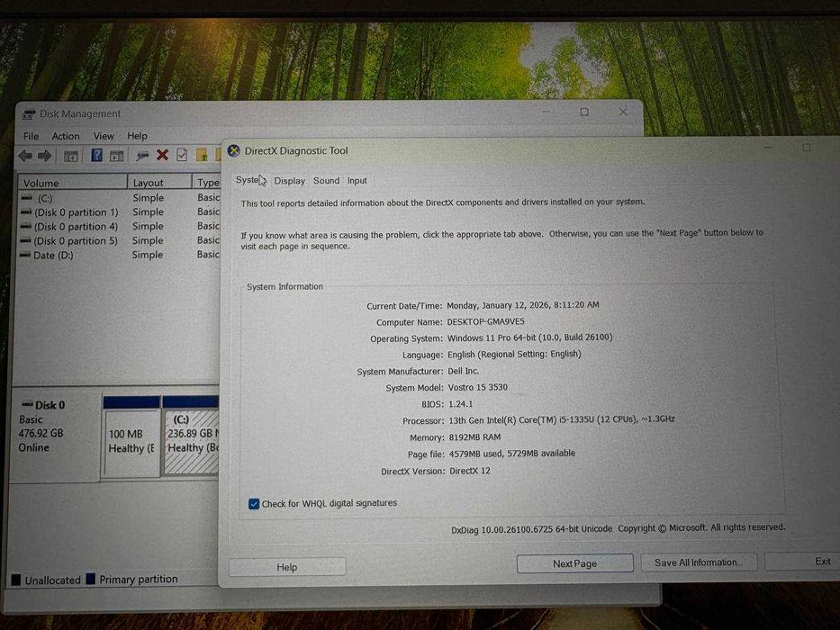Switch to the Input tab in DirectX tool
The height and width of the screenshot is (630, 840).
pyautogui.click(x=357, y=181)
